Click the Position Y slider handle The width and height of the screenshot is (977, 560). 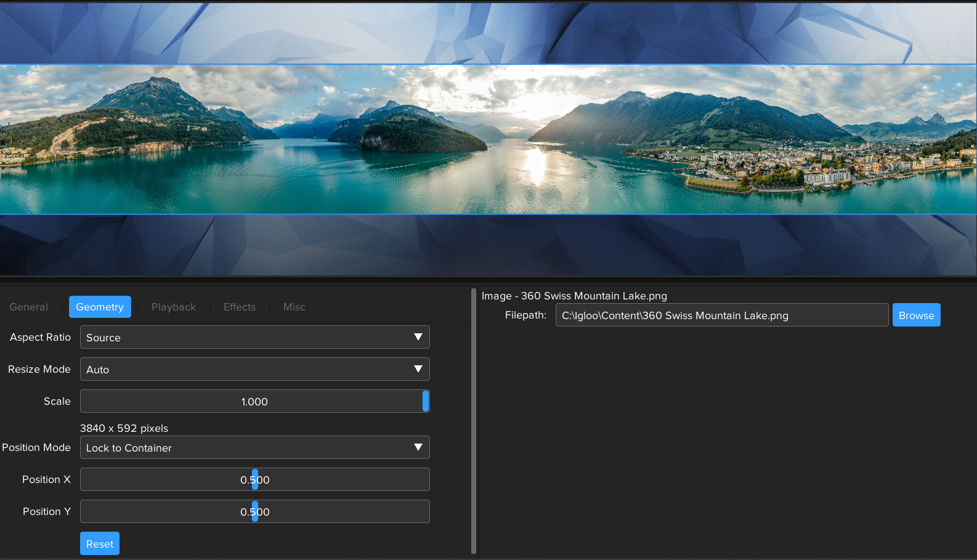[x=255, y=512]
